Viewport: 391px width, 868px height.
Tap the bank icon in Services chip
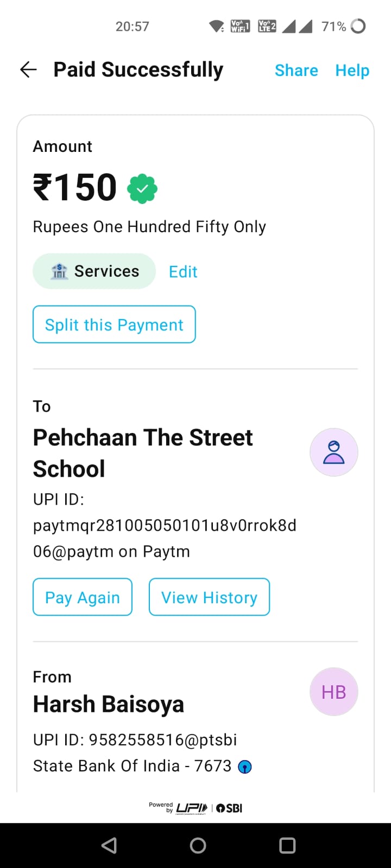pyautogui.click(x=59, y=271)
